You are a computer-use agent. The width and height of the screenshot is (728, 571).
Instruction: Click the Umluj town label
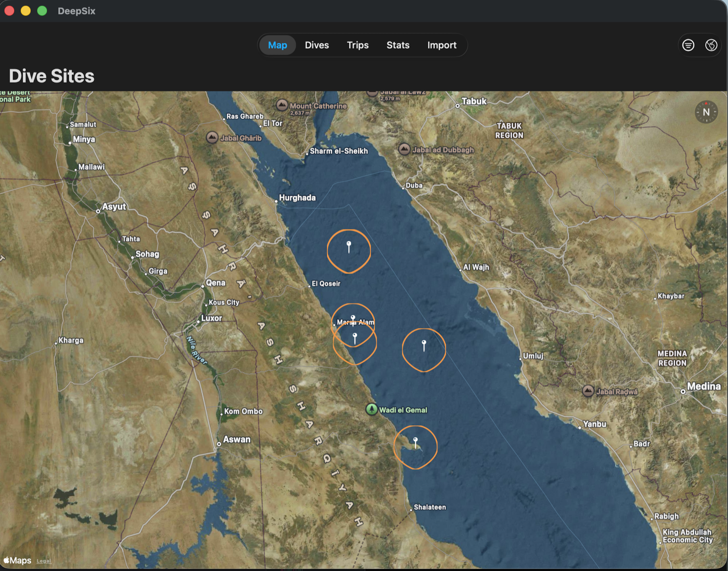tap(533, 356)
